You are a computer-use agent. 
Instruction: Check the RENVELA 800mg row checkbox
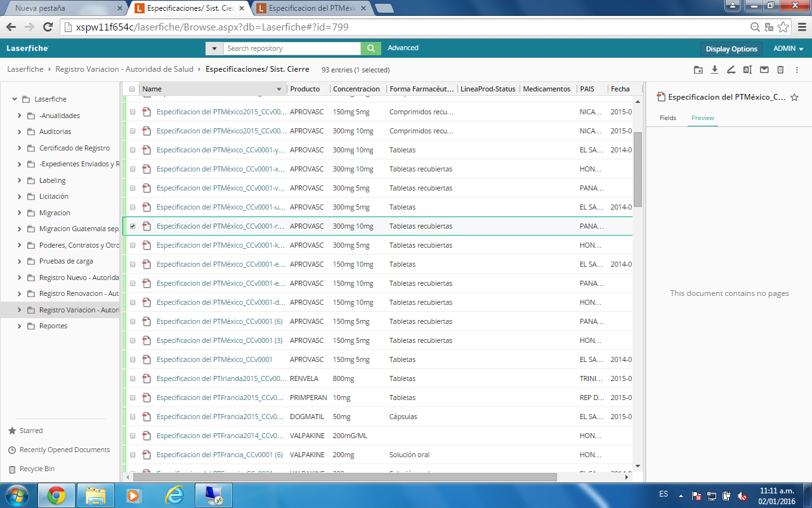coord(132,378)
